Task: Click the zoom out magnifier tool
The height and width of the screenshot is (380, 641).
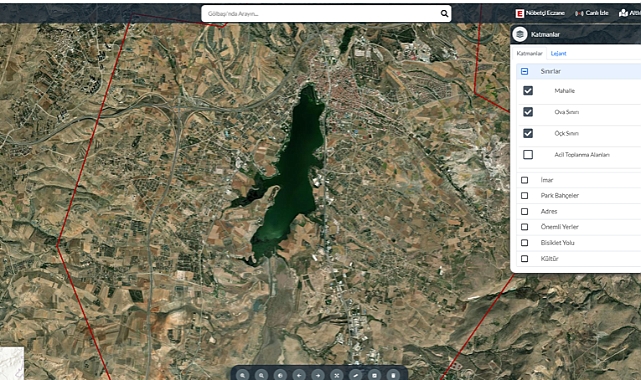Action: 262,375
